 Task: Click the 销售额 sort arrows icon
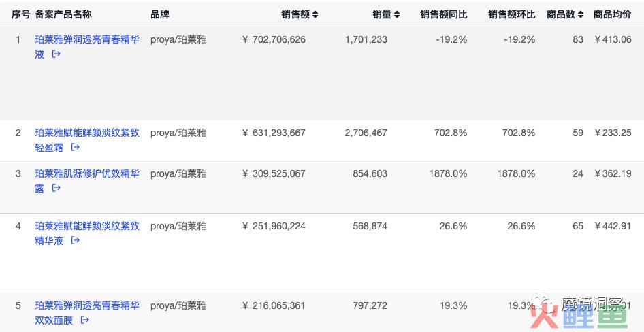pos(315,14)
